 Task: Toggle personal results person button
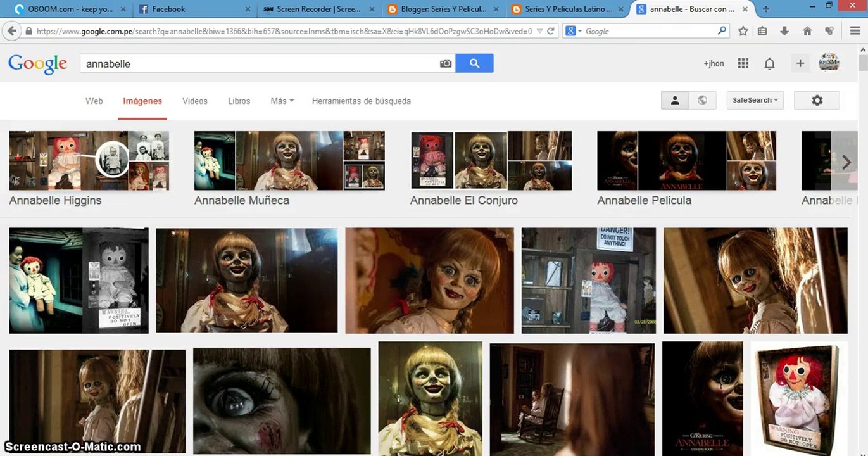pyautogui.click(x=675, y=100)
